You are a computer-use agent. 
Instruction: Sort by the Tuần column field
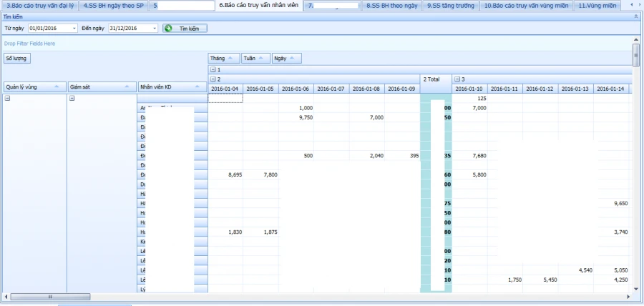[256, 58]
